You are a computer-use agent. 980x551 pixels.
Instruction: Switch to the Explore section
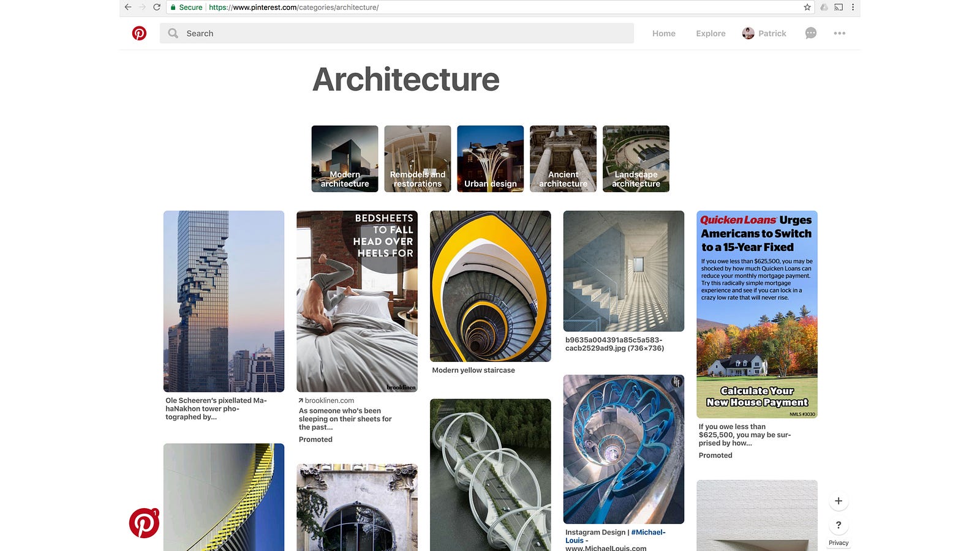[710, 33]
